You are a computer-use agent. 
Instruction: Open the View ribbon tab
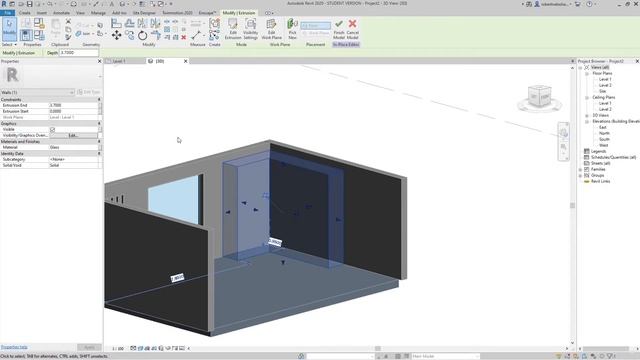coord(80,13)
